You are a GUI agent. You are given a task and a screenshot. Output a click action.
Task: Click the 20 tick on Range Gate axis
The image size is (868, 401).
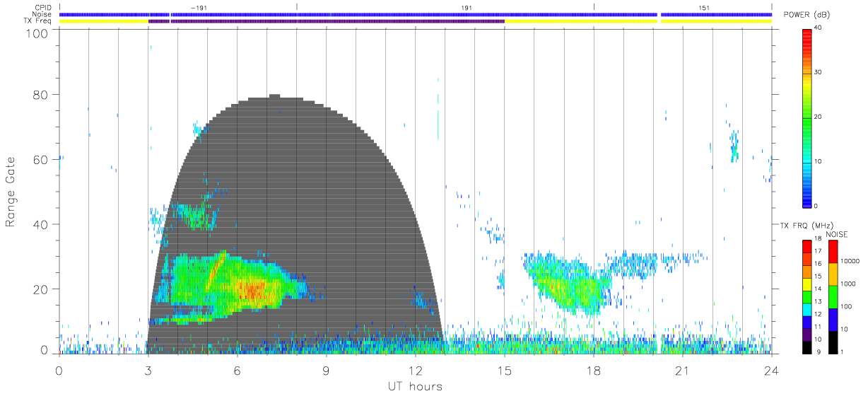(40, 289)
